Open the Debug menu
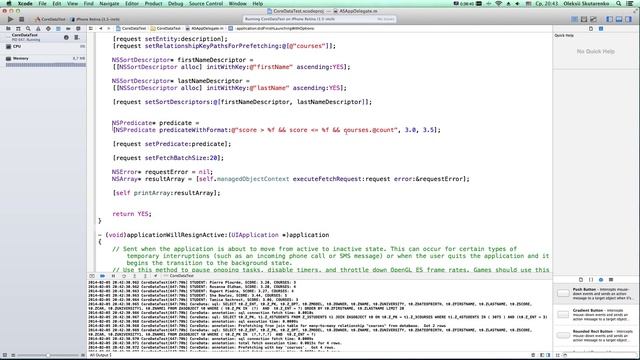Viewport: 640px width, 360px height. click(176, 4)
